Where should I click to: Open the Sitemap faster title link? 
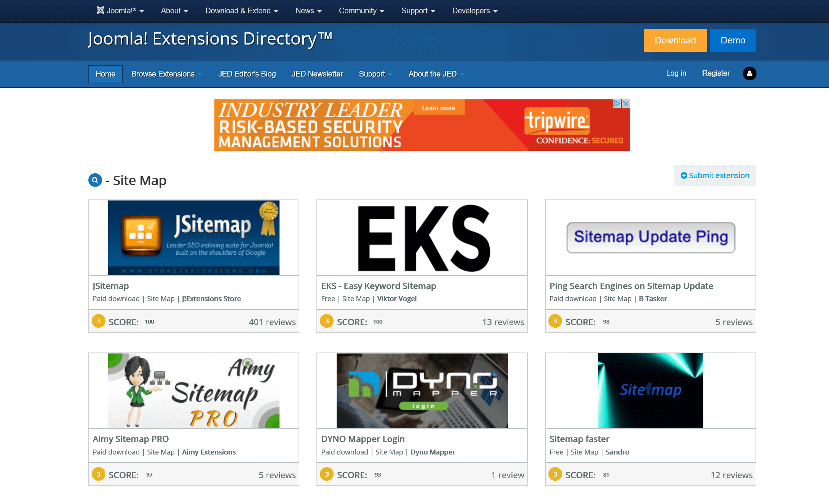pos(579,439)
